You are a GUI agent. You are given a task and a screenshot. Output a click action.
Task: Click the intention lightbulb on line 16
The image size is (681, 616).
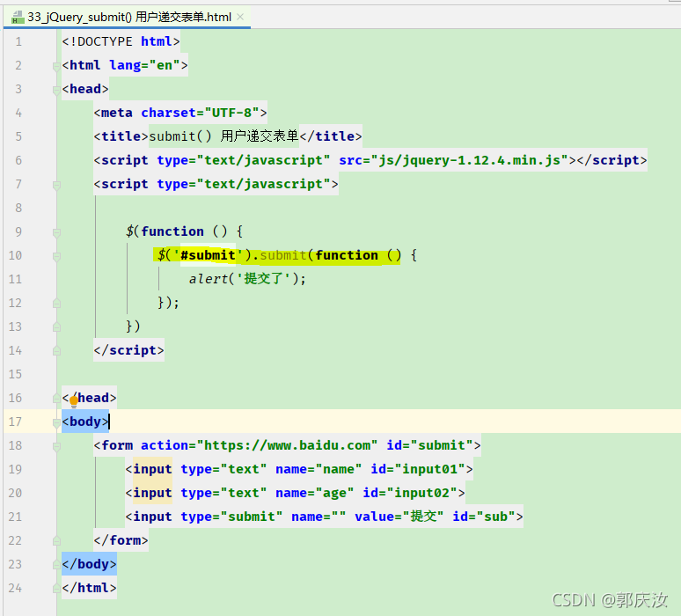coord(73,400)
